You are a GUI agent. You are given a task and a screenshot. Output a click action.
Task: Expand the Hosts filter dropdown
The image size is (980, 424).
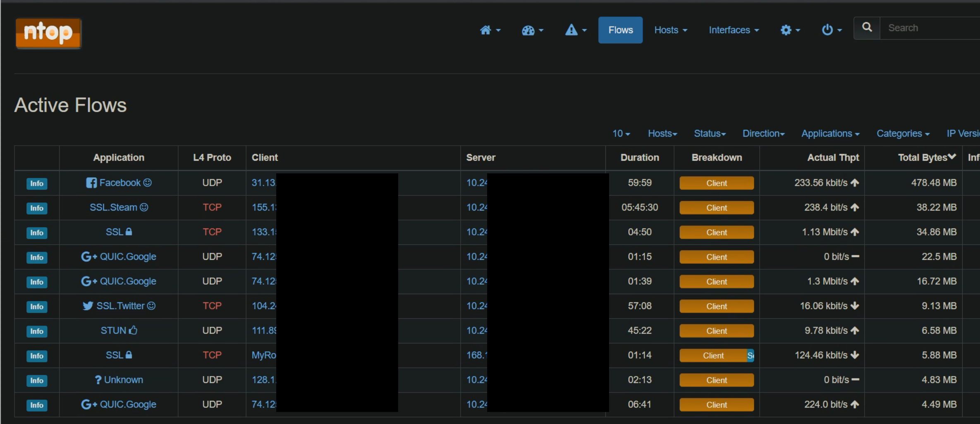point(662,134)
